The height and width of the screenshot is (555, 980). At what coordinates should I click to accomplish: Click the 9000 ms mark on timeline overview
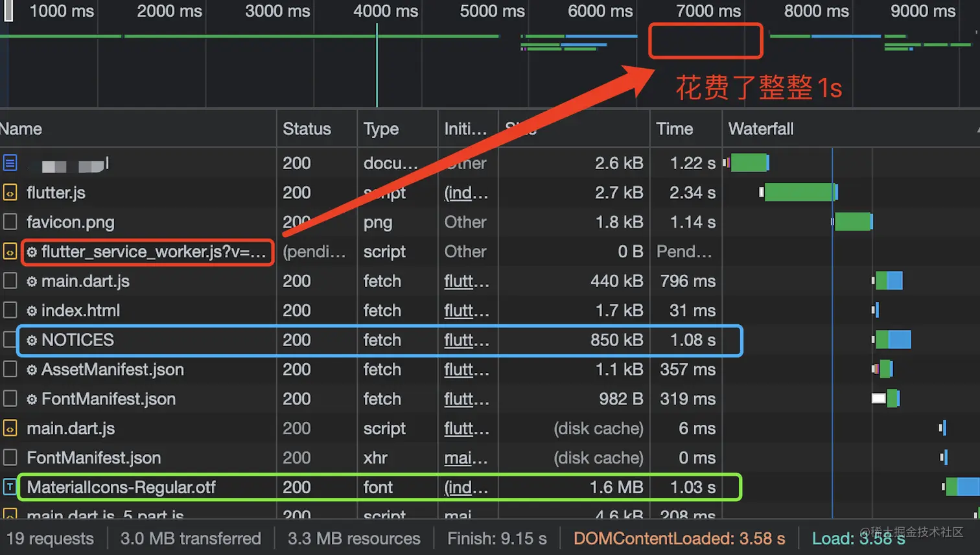[923, 11]
